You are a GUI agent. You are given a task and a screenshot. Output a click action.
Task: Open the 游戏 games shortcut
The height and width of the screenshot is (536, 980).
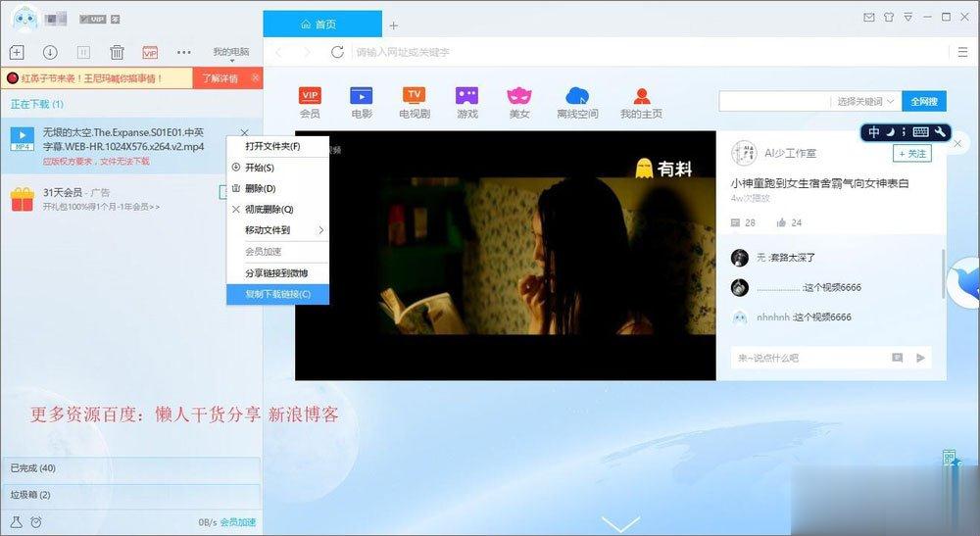point(466,103)
